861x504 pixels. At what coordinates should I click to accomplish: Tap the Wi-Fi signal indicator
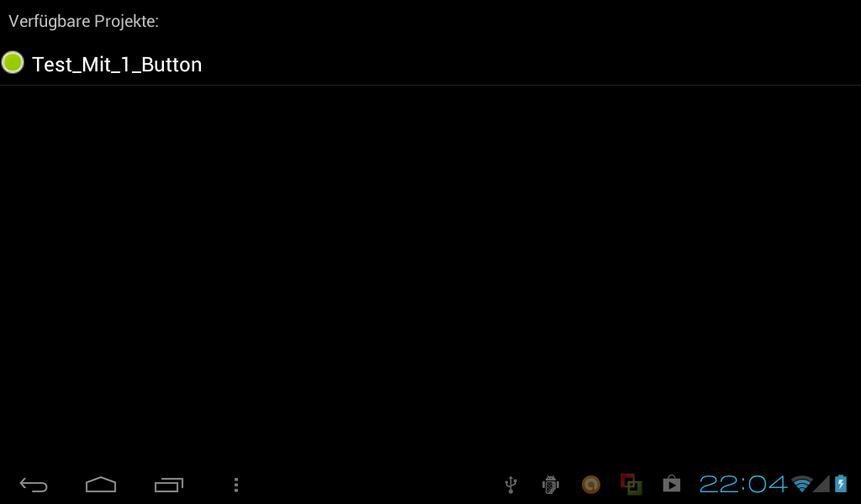coord(801,484)
